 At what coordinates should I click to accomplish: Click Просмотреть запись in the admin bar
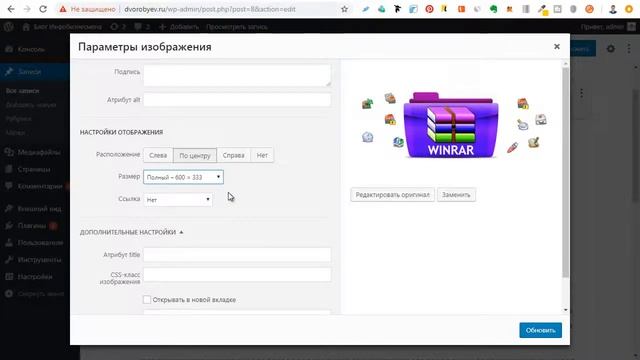tap(237, 27)
